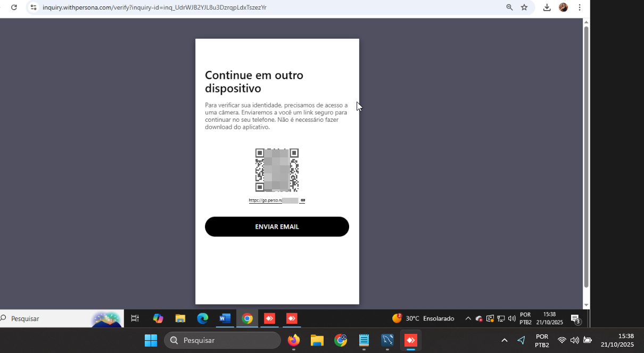
Task: Click the page scrollbar down arrow
Action: (587, 305)
